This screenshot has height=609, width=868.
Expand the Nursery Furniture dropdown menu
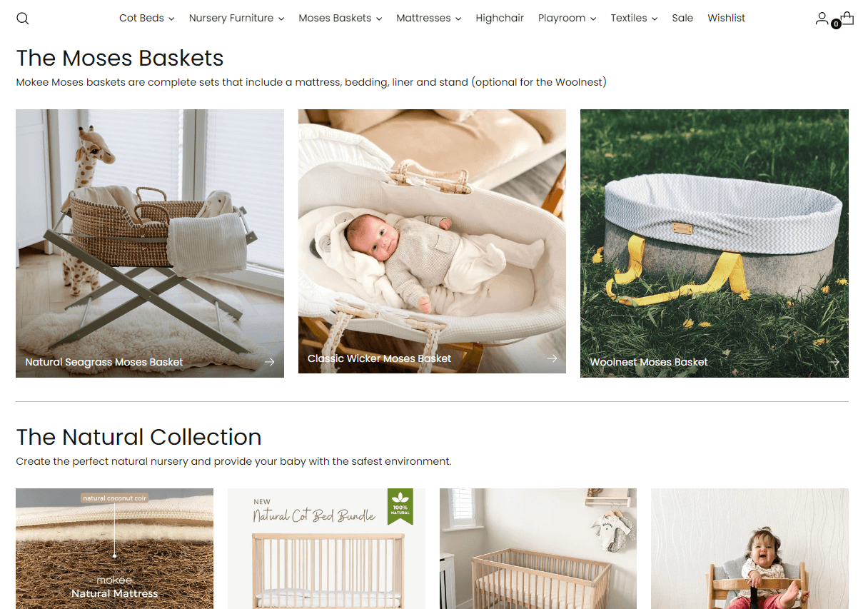(x=236, y=18)
